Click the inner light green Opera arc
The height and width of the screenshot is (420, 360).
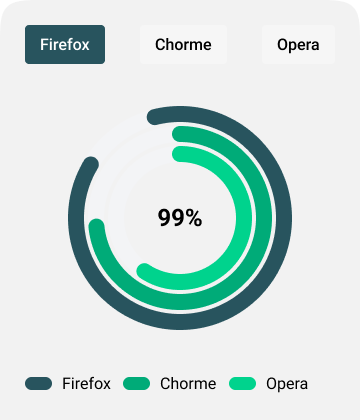(x=244, y=218)
